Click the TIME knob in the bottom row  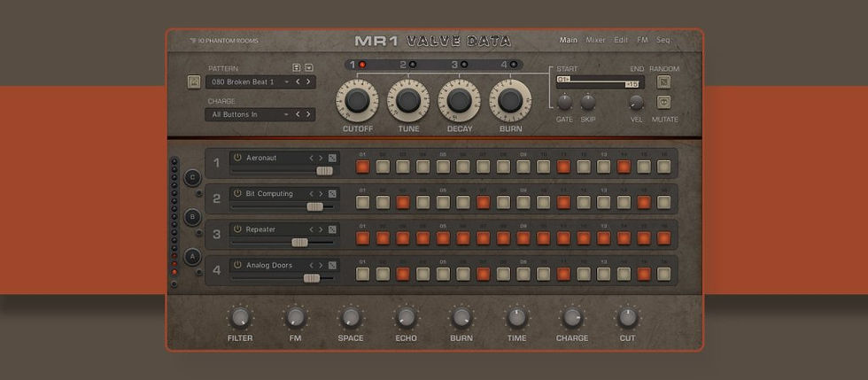pyautogui.click(x=517, y=317)
